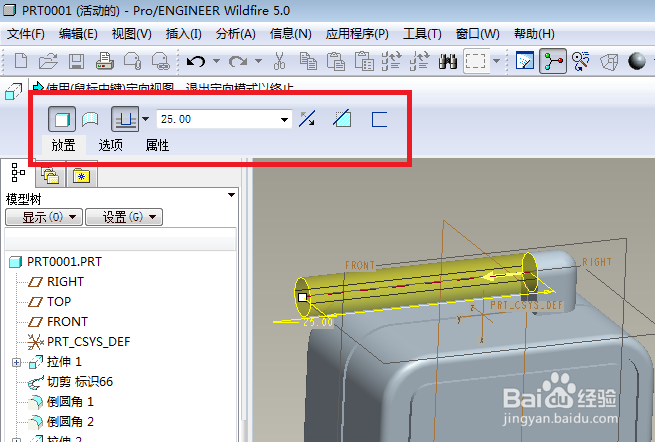Click the 25.00 depth value field

217,119
